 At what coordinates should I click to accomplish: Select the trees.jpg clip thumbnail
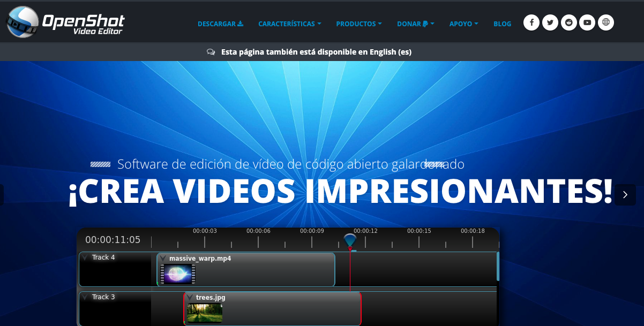tap(204, 312)
